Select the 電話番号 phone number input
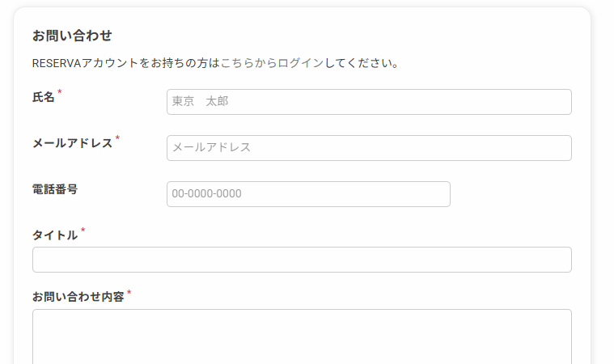614x364 pixels. [x=308, y=194]
